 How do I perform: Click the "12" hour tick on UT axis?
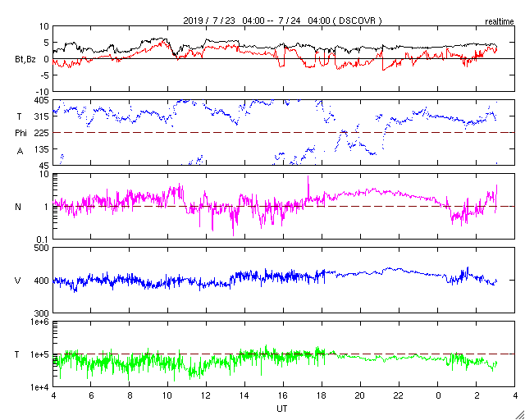206,396
